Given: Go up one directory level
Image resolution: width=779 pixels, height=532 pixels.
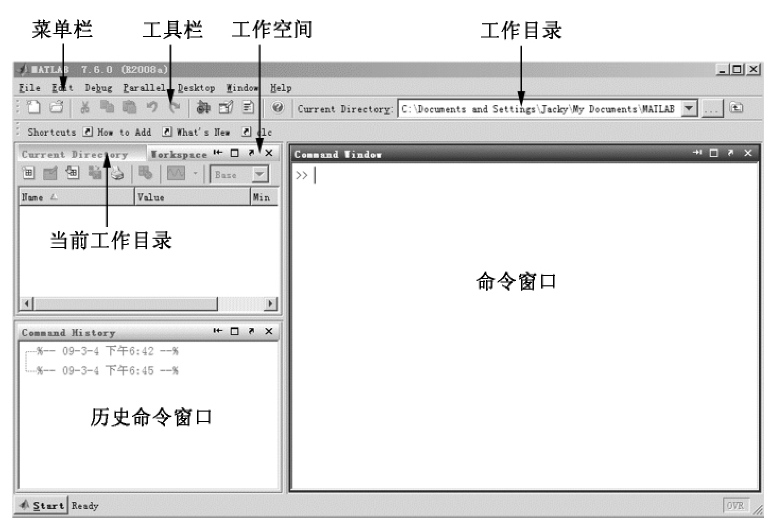Looking at the screenshot, I should pos(736,108).
